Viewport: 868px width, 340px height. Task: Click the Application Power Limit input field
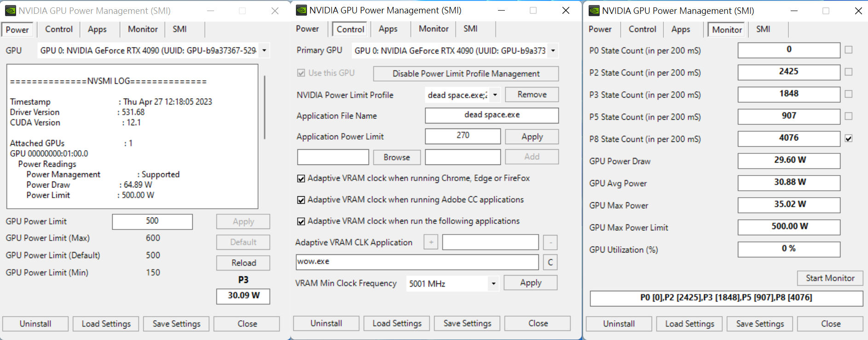click(x=463, y=136)
